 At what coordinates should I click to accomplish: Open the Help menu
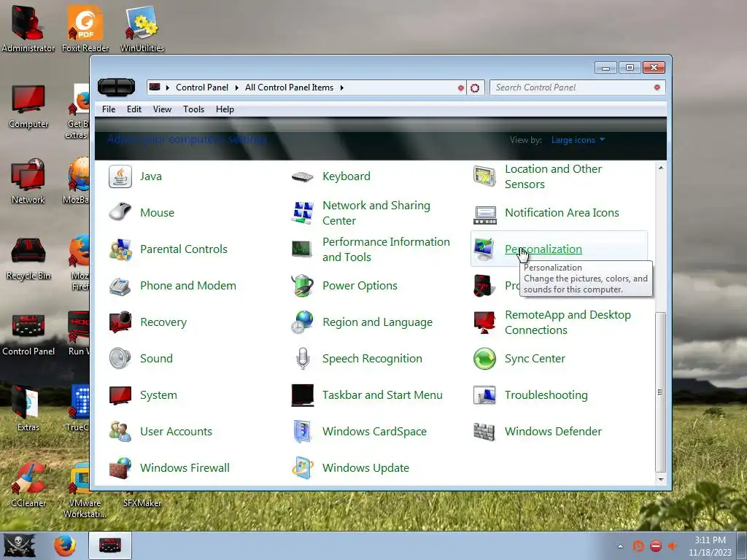point(225,109)
